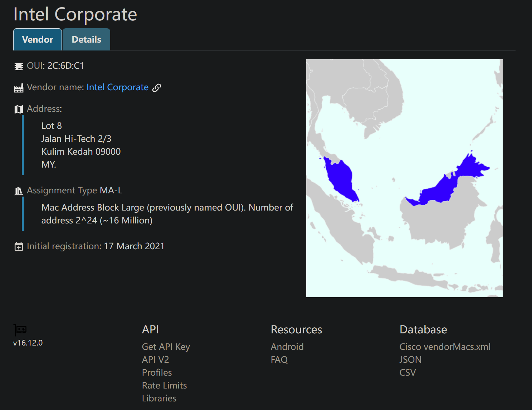Select the OUI value 2C:6D:C1
This screenshot has width=532, height=410.
point(65,66)
